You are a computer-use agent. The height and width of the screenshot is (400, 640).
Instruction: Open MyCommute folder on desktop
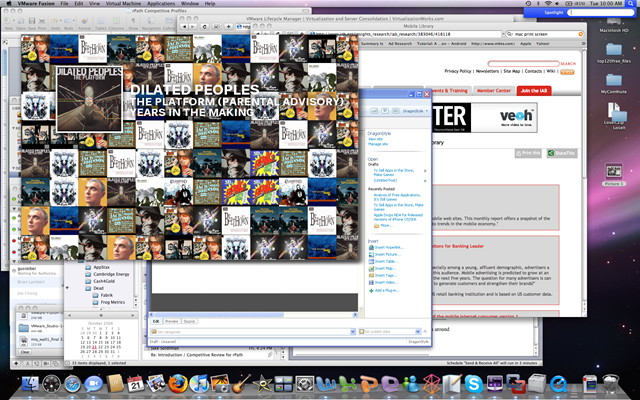tap(614, 84)
